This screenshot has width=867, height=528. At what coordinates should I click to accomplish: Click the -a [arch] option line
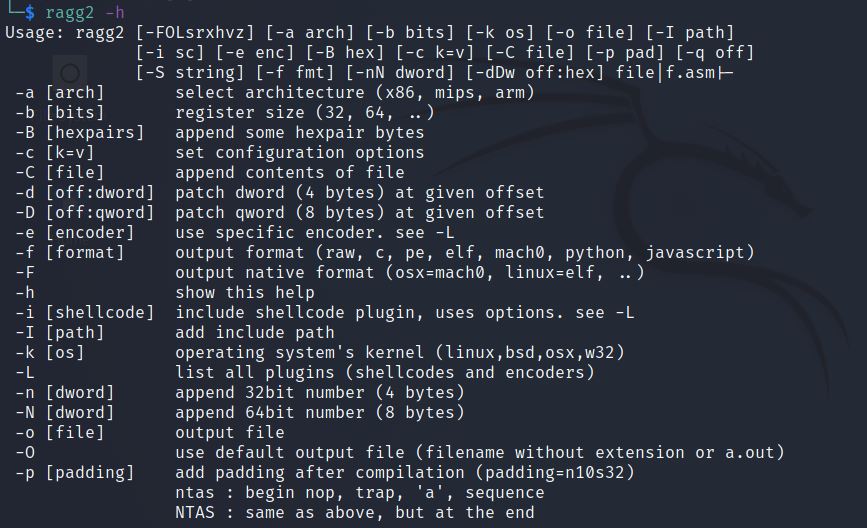[60, 93]
